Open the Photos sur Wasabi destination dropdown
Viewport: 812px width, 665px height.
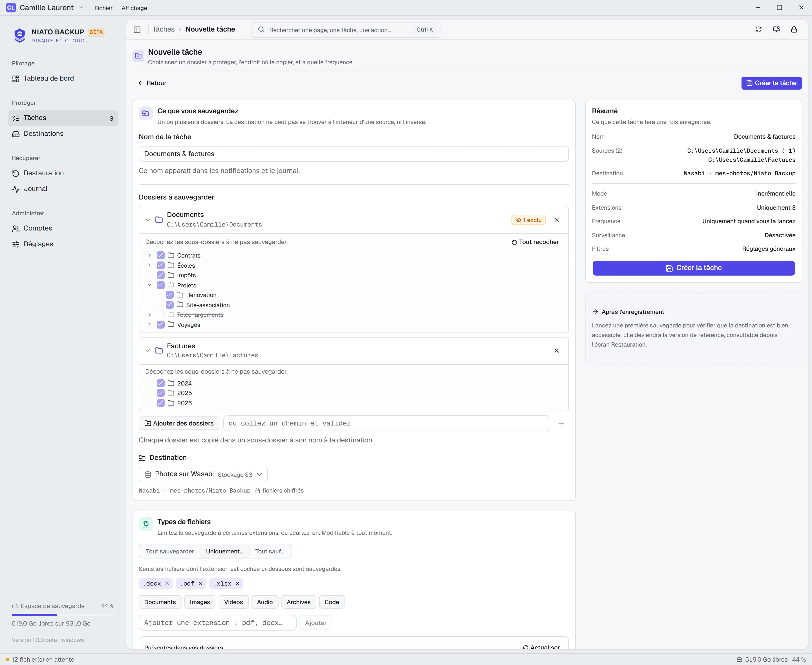tap(203, 475)
